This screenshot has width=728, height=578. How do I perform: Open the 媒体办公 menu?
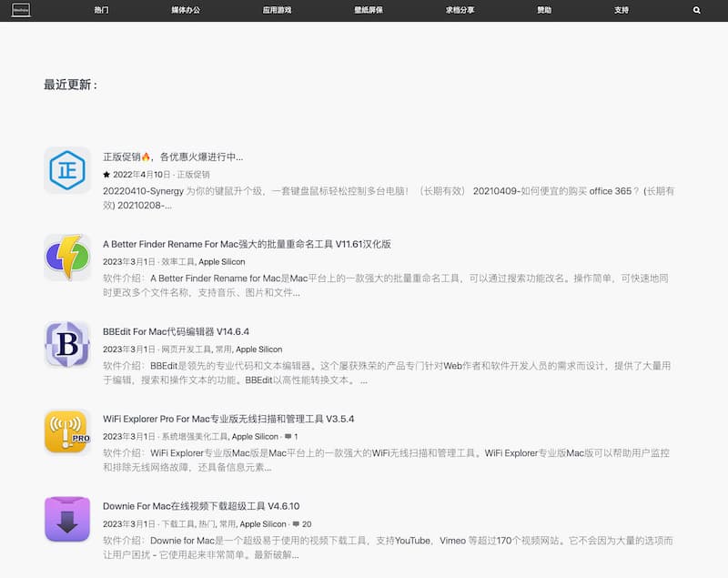(x=186, y=10)
